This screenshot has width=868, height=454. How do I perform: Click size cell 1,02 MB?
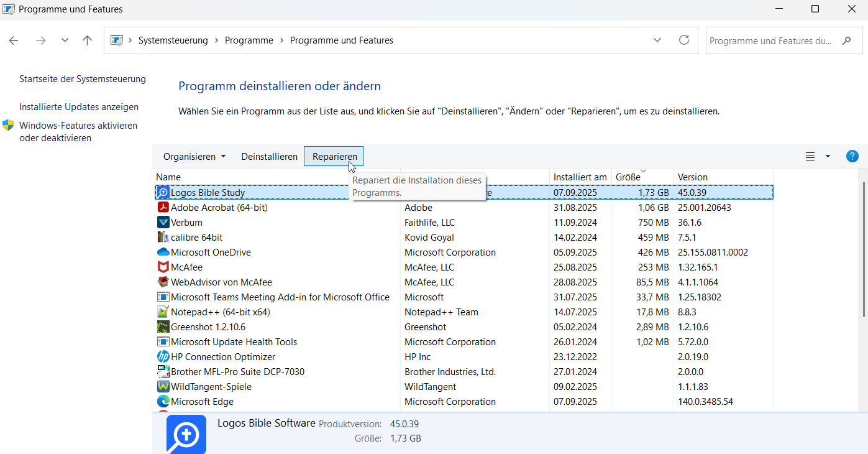tap(652, 341)
